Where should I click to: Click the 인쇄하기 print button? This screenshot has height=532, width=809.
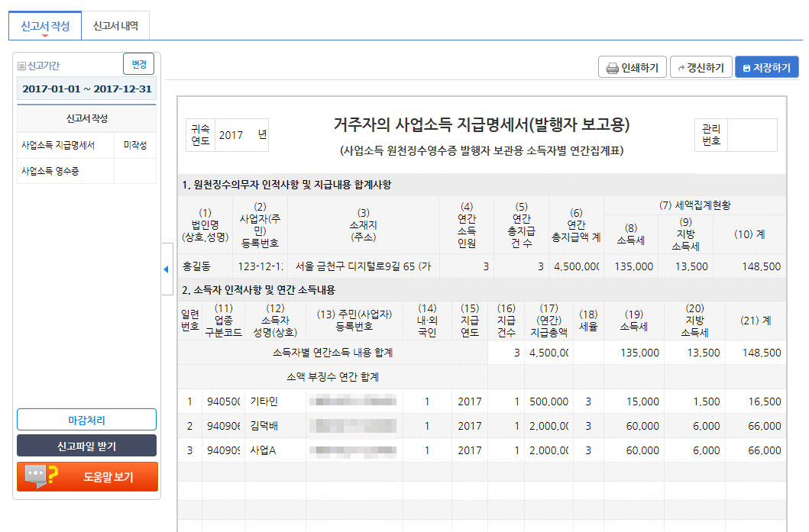click(632, 67)
